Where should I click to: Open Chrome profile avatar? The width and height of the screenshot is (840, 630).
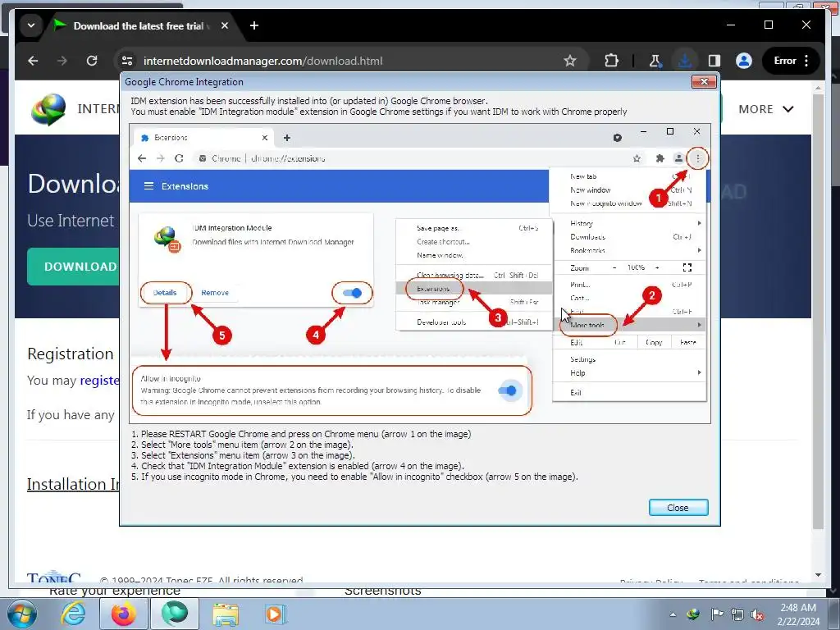[743, 61]
